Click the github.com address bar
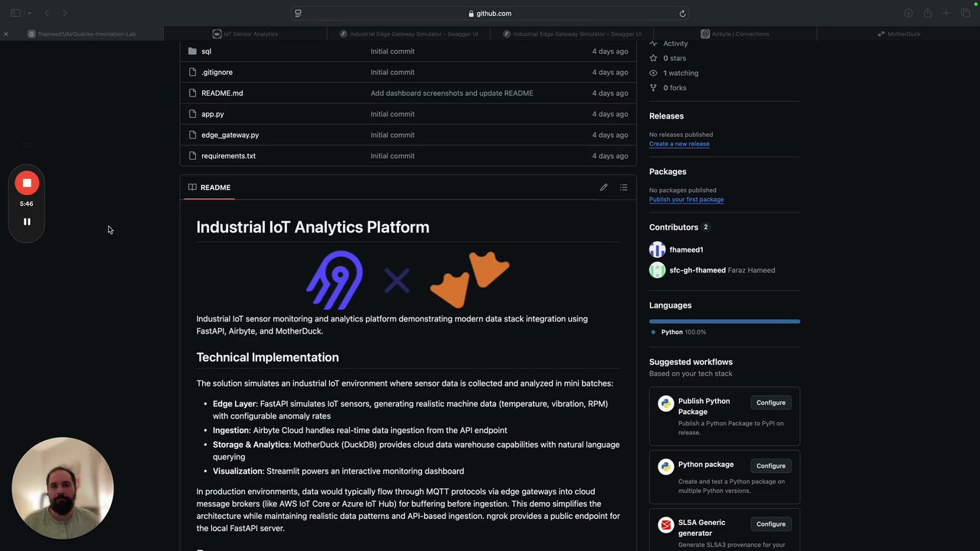 click(x=490, y=14)
